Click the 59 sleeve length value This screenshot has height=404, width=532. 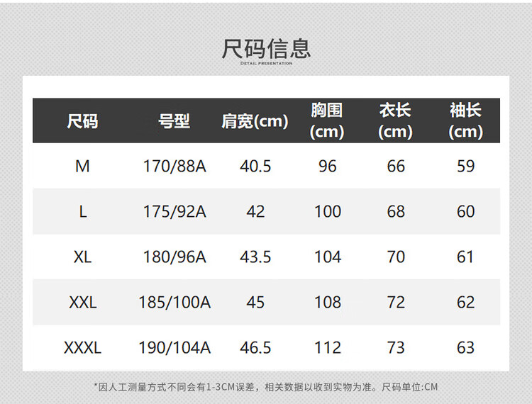pos(465,167)
